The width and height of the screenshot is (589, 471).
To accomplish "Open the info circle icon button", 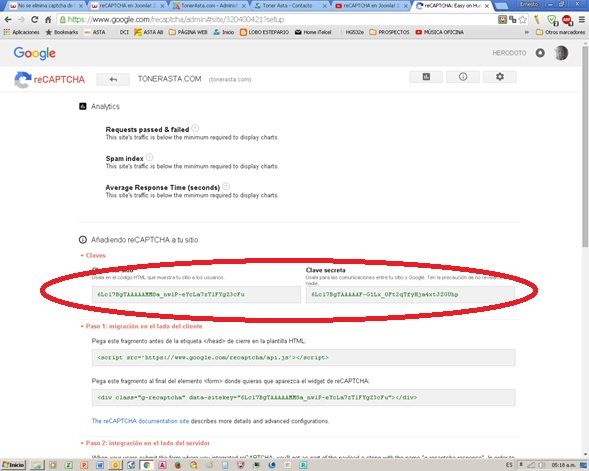I will tap(463, 77).
